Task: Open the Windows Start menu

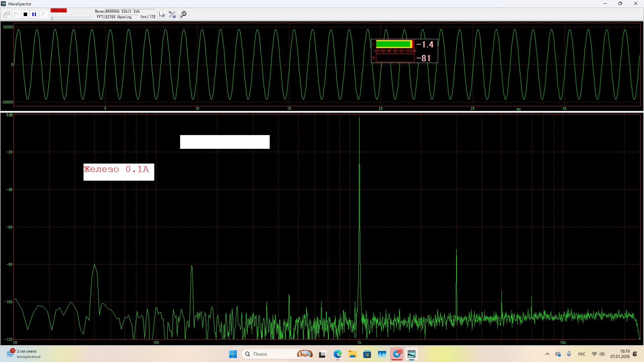Action: pyautogui.click(x=233, y=354)
